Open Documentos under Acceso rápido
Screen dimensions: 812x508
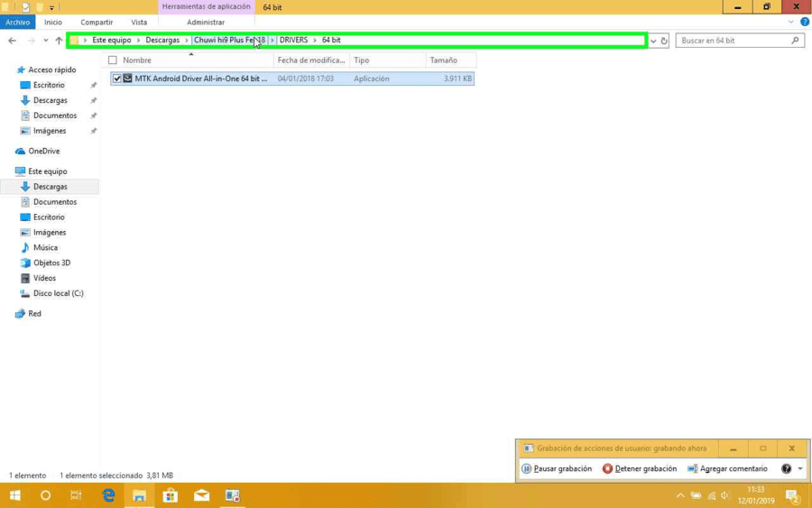coord(55,115)
